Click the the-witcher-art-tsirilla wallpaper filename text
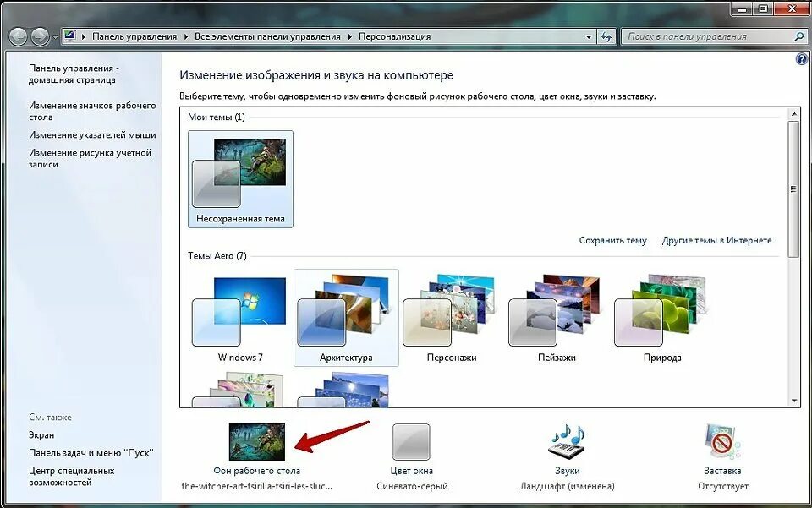Viewport: 812px width, 508px height. [x=257, y=486]
